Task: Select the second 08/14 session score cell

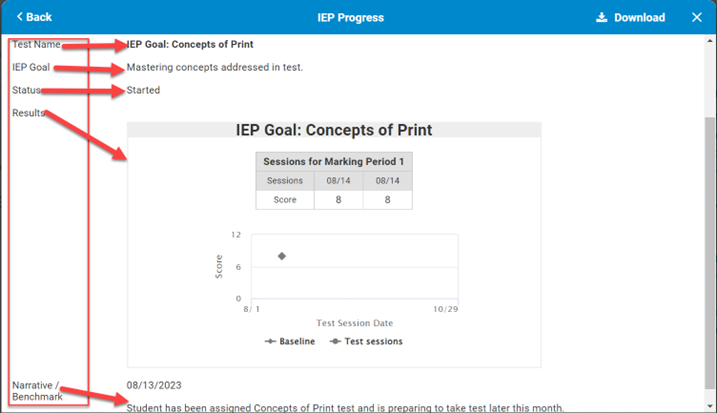Action: click(387, 200)
